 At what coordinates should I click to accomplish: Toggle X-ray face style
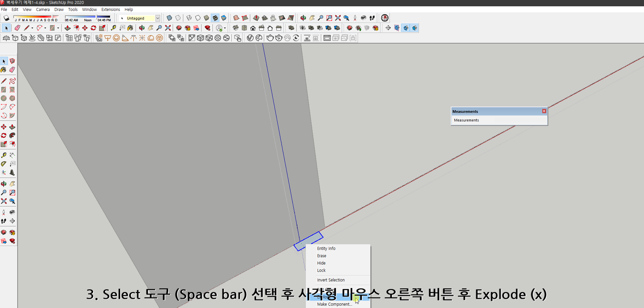(169, 18)
